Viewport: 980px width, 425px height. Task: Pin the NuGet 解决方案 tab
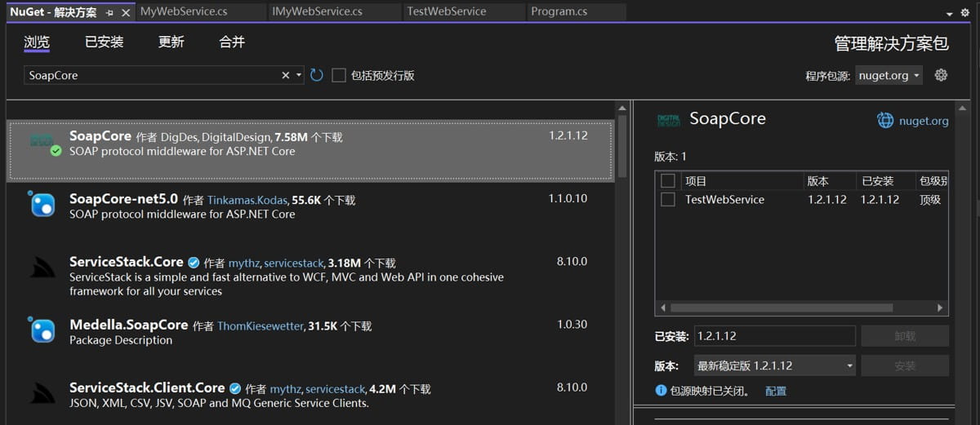click(109, 12)
